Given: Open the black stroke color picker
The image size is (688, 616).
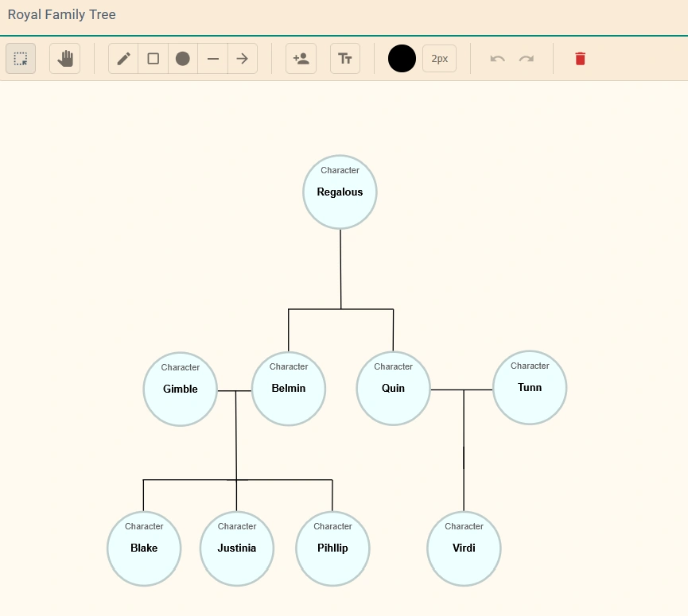Looking at the screenshot, I should pos(402,59).
